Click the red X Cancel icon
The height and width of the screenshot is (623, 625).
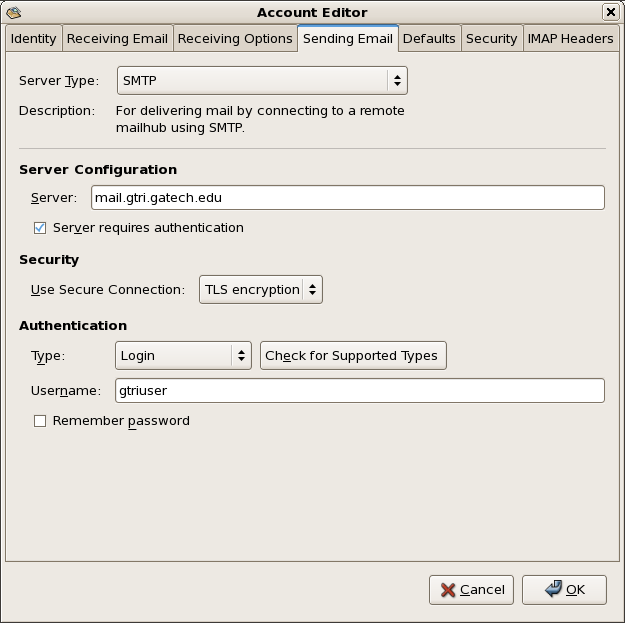[448, 590]
